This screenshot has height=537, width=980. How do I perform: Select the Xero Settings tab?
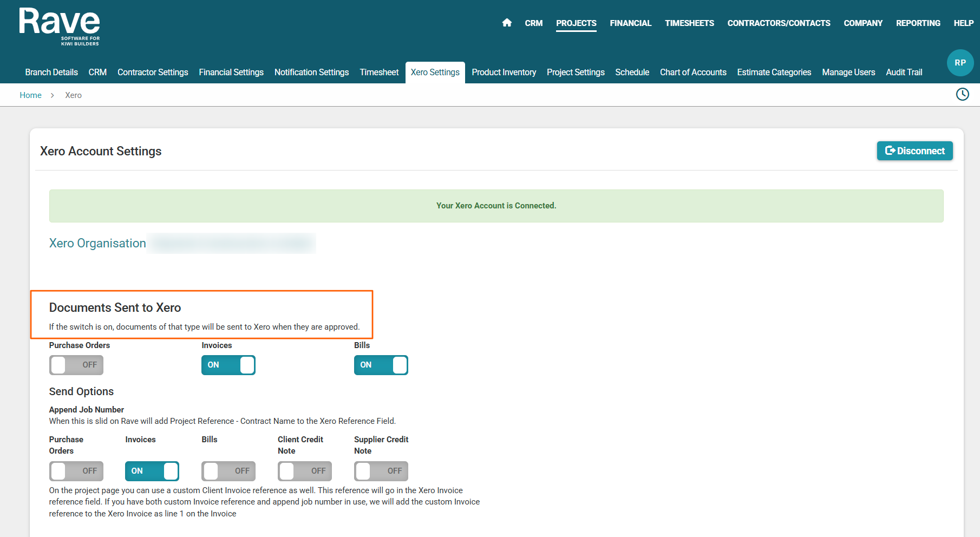[x=435, y=72]
